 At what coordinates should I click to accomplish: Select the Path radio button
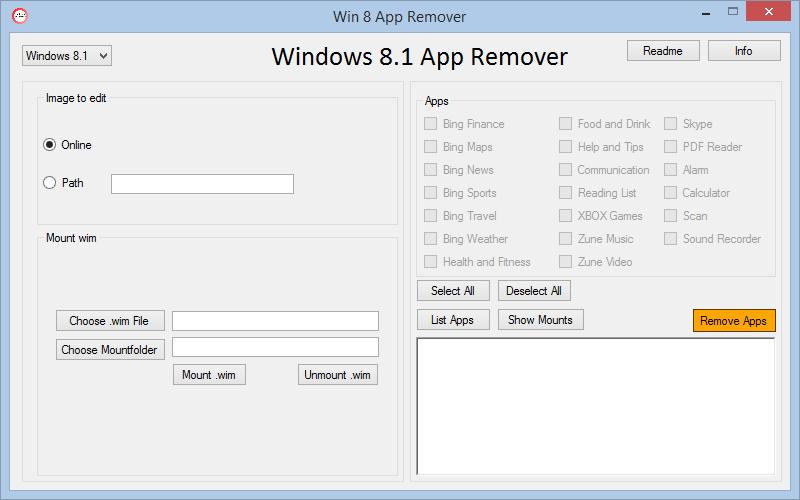pos(49,183)
